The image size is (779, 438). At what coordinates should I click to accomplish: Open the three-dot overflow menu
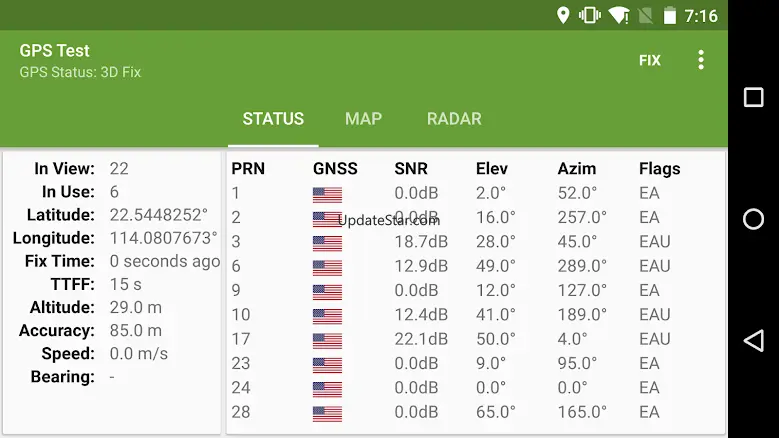coord(700,60)
